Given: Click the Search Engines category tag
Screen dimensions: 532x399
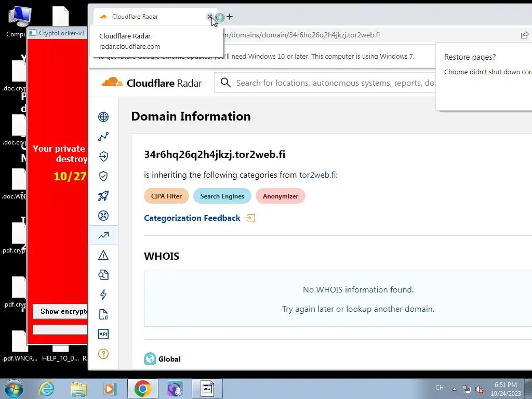Looking at the screenshot, I should [x=222, y=196].
